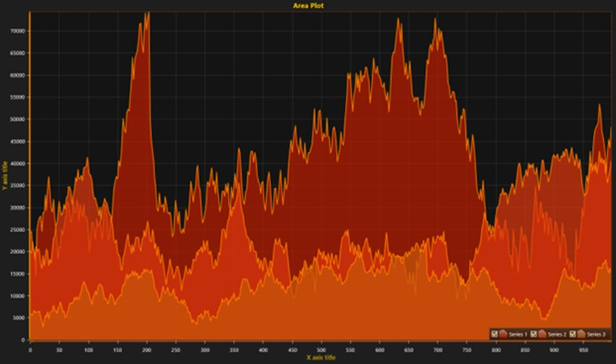Click the 500 tick on X axis
The width and height of the screenshot is (616, 364).
point(322,350)
